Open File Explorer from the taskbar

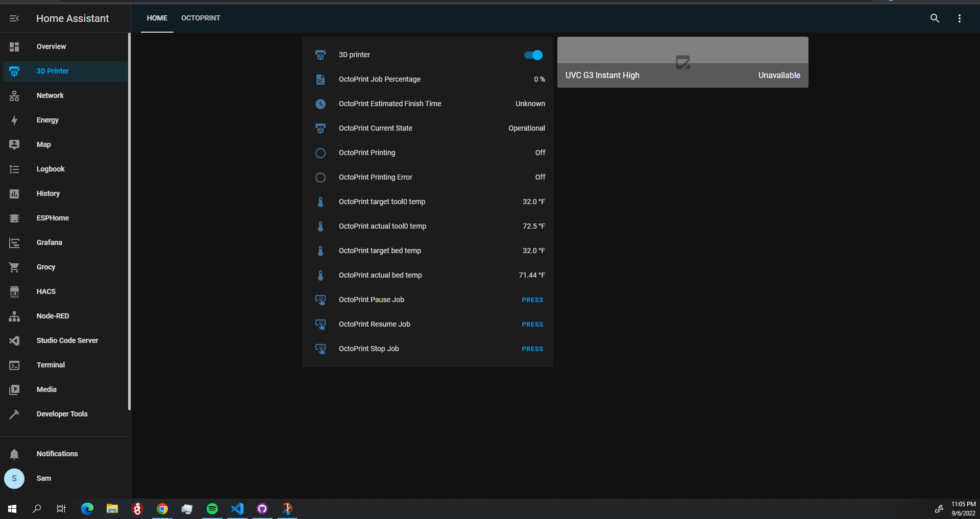112,509
